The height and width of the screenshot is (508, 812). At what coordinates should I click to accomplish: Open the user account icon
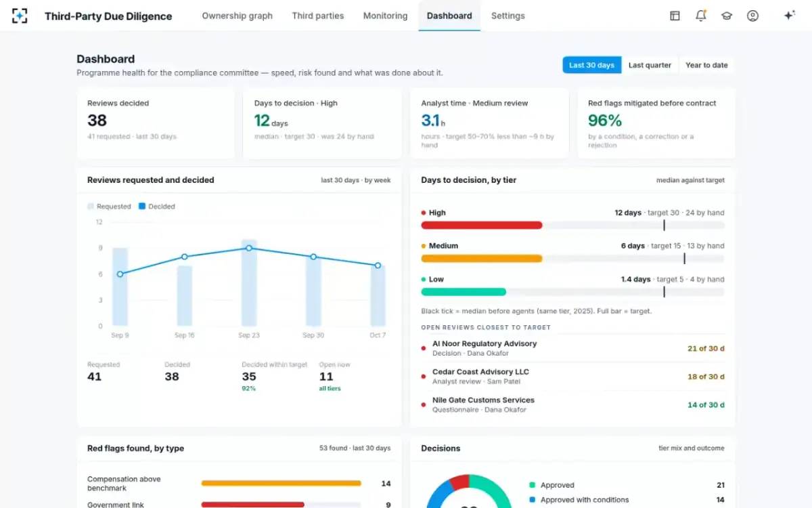tap(752, 16)
